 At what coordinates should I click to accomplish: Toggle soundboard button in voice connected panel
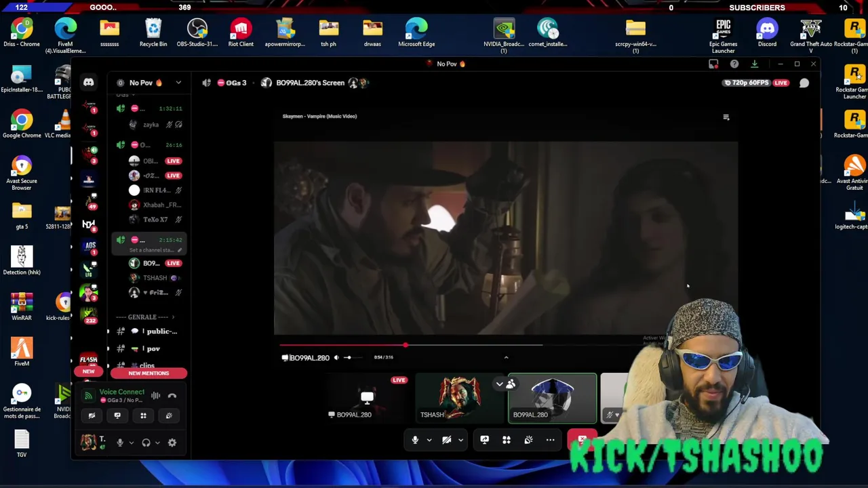[169, 415]
